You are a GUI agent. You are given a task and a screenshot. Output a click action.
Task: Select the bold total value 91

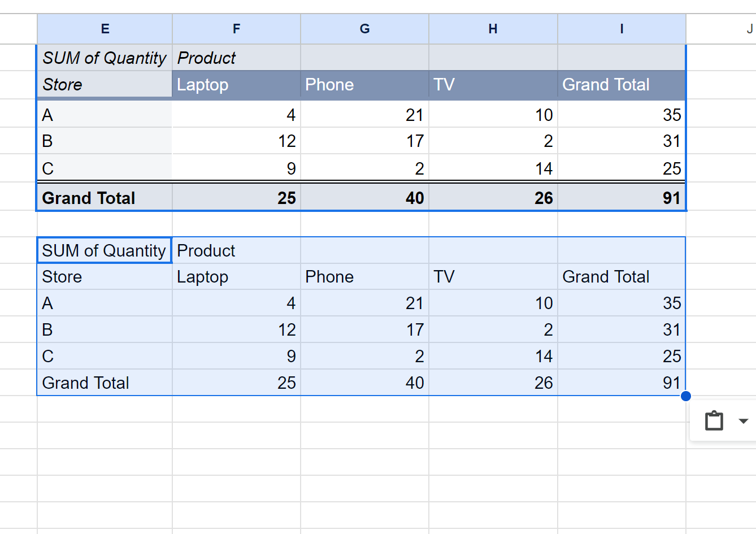pyautogui.click(x=622, y=198)
